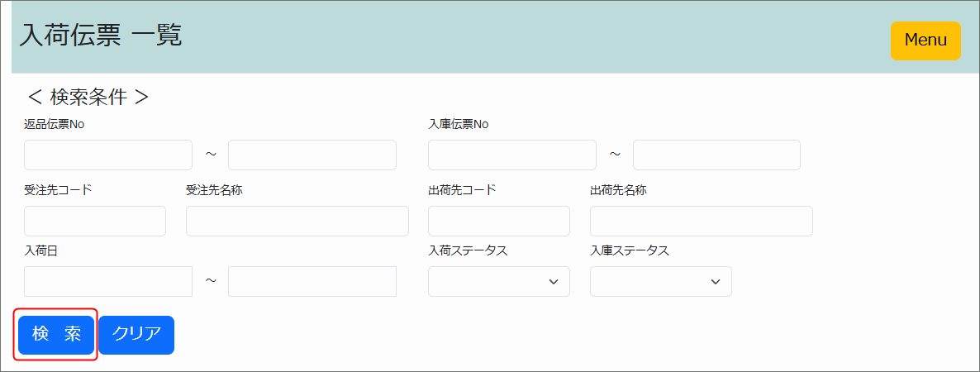Click the 入庫伝票No start field

click(512, 155)
